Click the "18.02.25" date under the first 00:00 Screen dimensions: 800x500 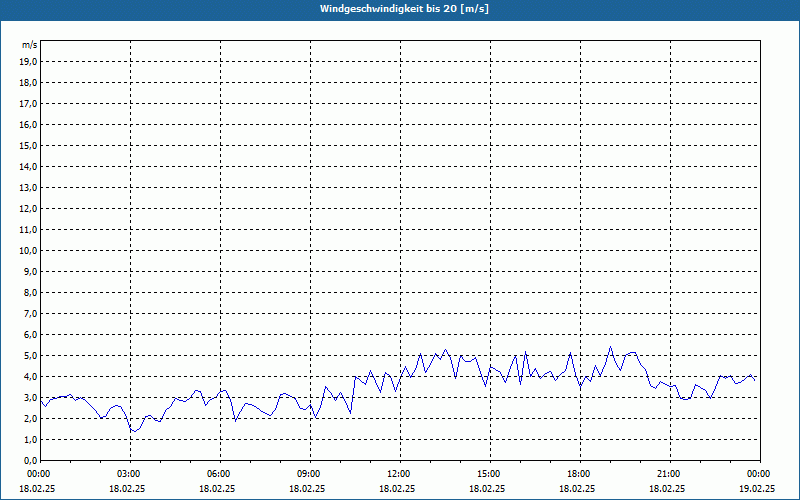pos(37,488)
